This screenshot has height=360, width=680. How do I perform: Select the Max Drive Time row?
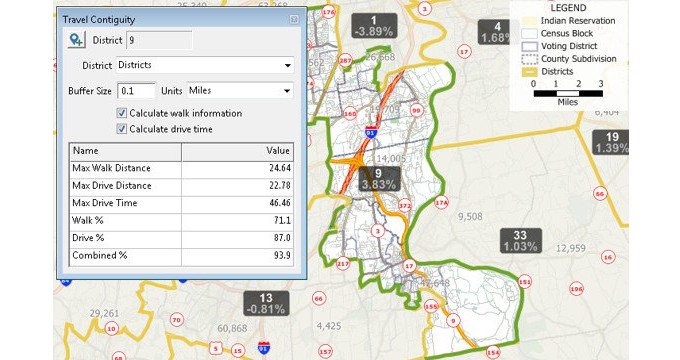tap(181, 203)
